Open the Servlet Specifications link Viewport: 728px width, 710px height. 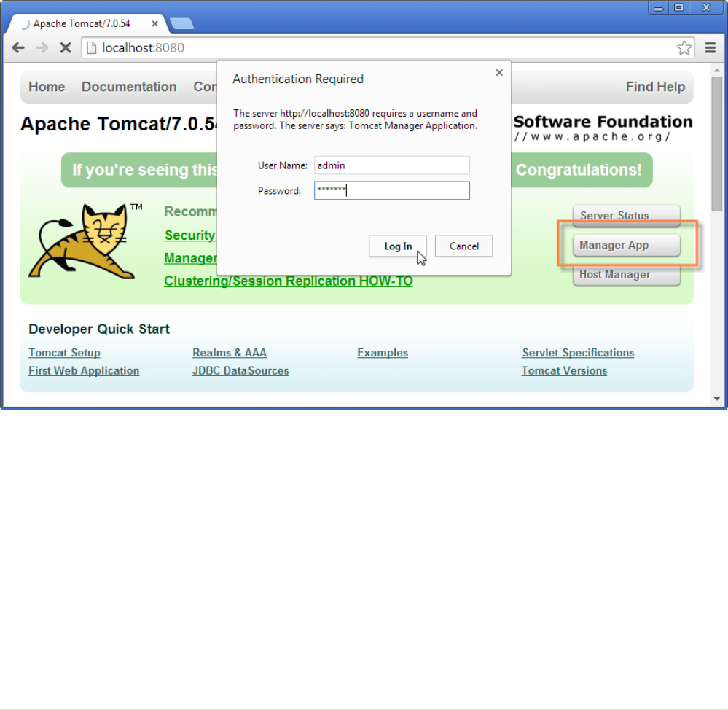click(x=578, y=353)
